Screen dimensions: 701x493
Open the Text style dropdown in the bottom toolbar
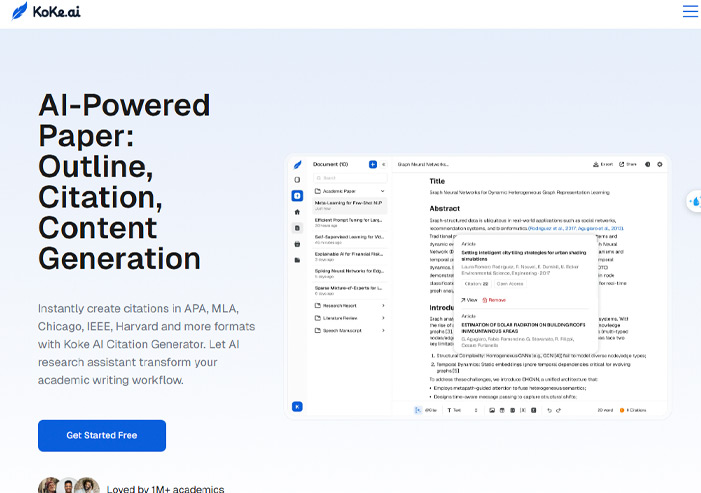(x=458, y=410)
